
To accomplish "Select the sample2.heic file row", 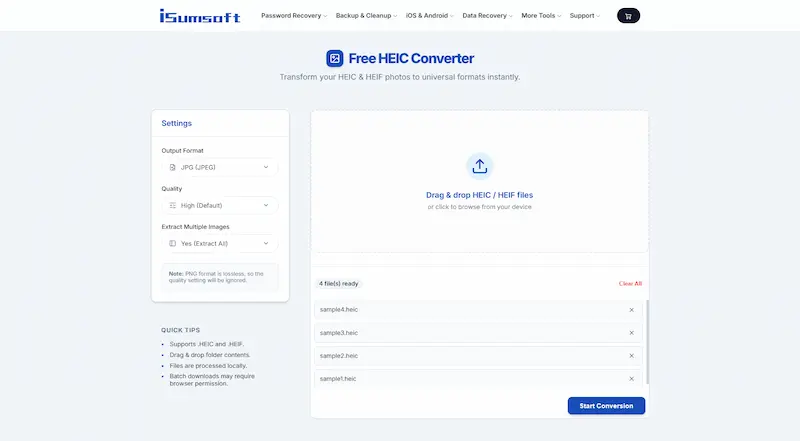I will 478,356.
